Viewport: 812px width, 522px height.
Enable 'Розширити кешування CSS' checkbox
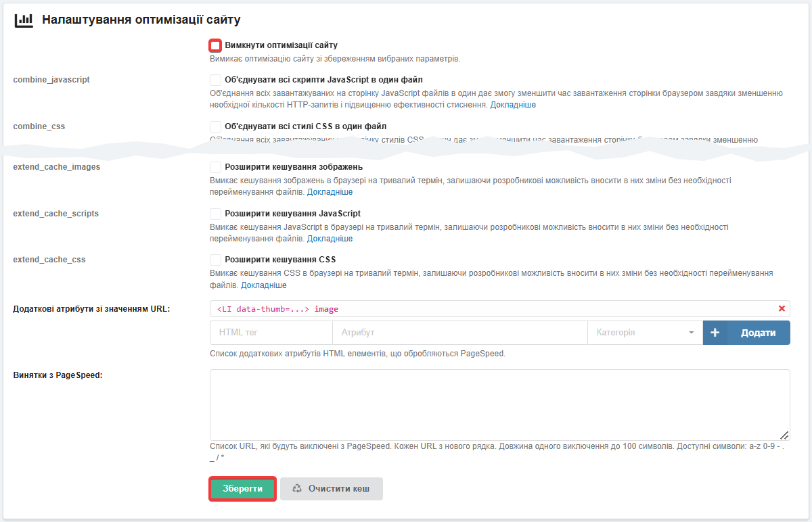(x=215, y=260)
